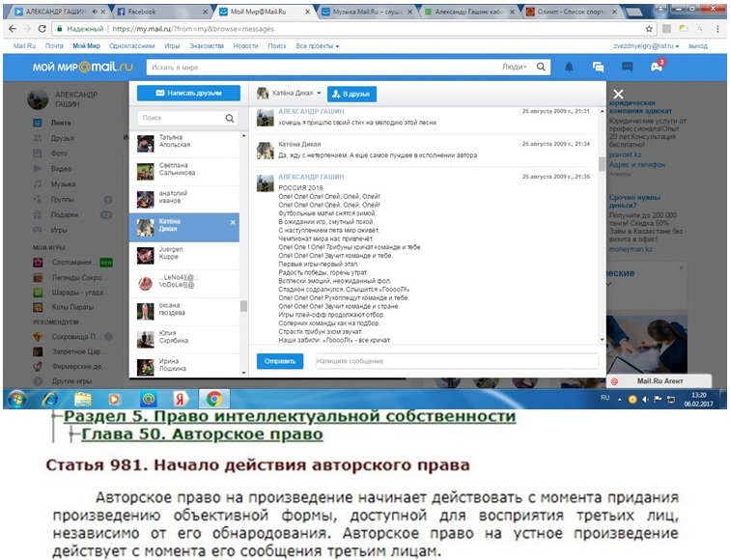Click volume icon in system tray
The height and width of the screenshot is (560, 730).
[x=645, y=399]
